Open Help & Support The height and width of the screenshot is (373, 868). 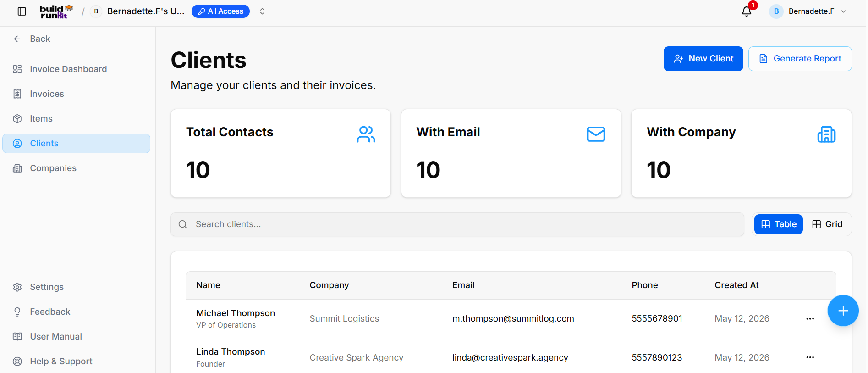pos(76,362)
